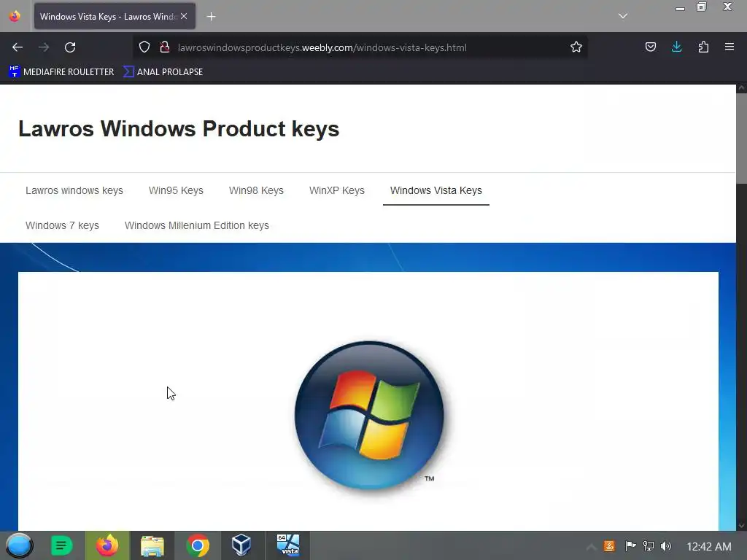
Task: Go back to the previous page
Action: (x=18, y=47)
